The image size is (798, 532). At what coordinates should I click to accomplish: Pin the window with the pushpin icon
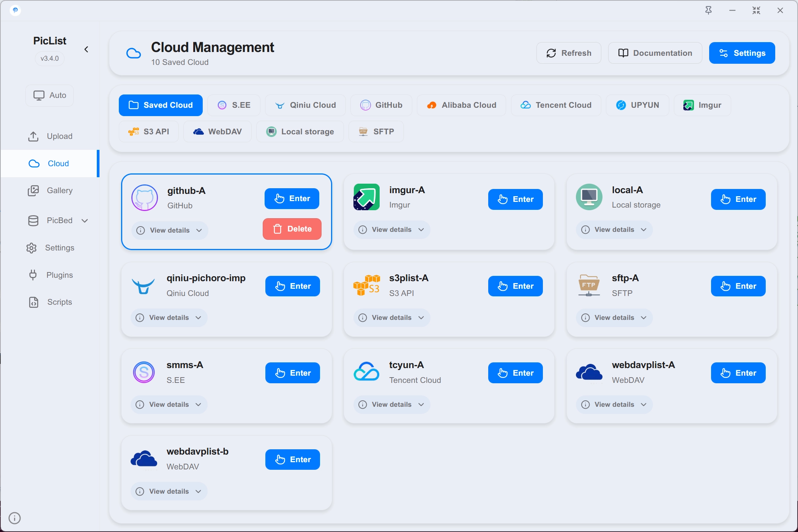[x=708, y=10]
